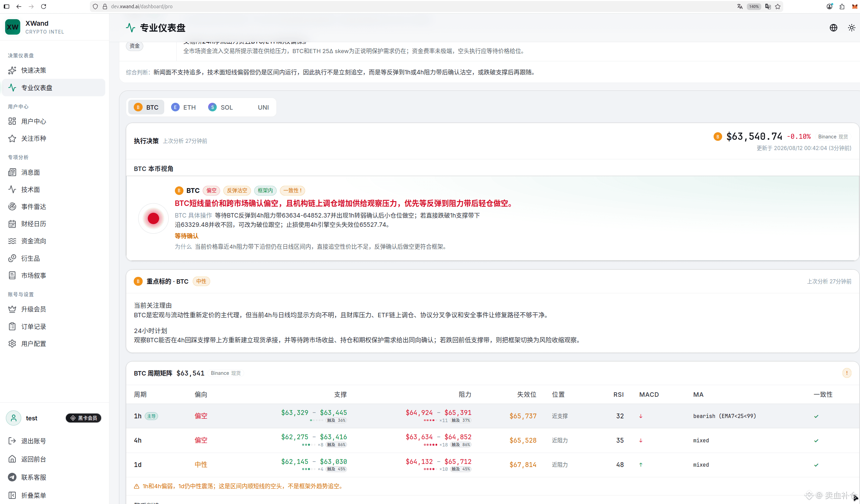Click the 订单记录 clipboard icon
Viewport: 860px width, 504px height.
click(12, 327)
